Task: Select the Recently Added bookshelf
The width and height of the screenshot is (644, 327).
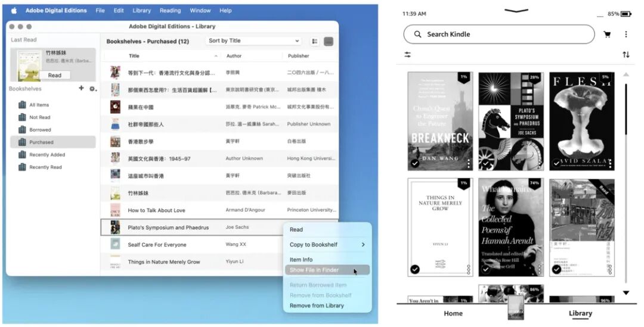Action: [x=52, y=155]
